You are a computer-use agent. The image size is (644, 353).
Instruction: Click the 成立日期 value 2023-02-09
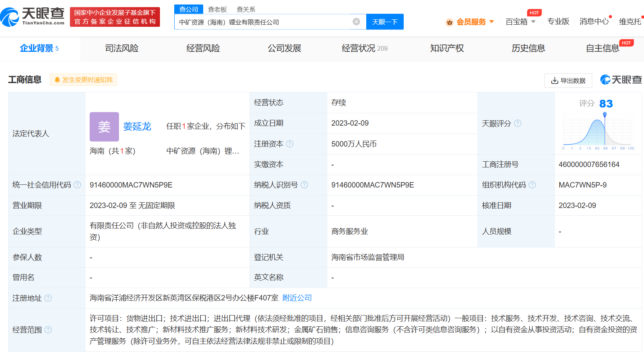coord(350,123)
